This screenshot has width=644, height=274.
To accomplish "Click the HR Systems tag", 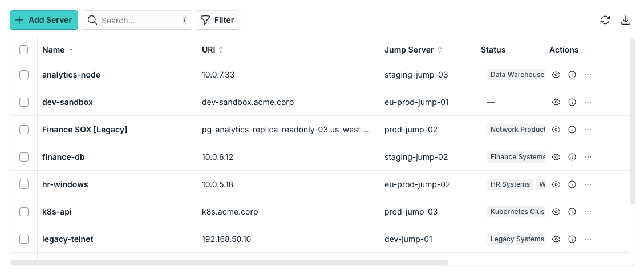I will tap(510, 184).
